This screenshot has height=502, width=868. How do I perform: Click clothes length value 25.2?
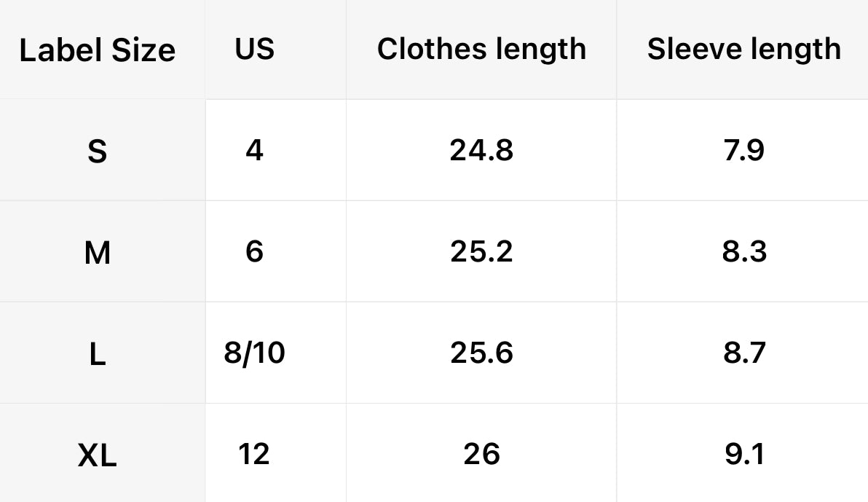click(481, 251)
